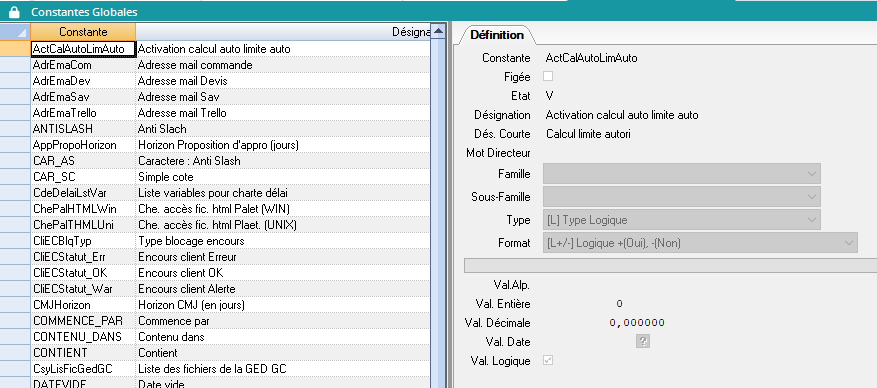Toggle the Figée checkbox
Viewport: 877px width, 388px height.
pos(548,76)
